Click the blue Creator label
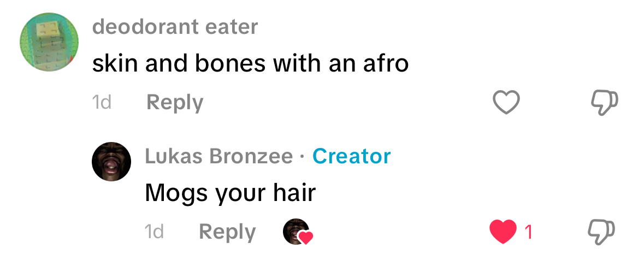644x260 pixels. tap(352, 156)
